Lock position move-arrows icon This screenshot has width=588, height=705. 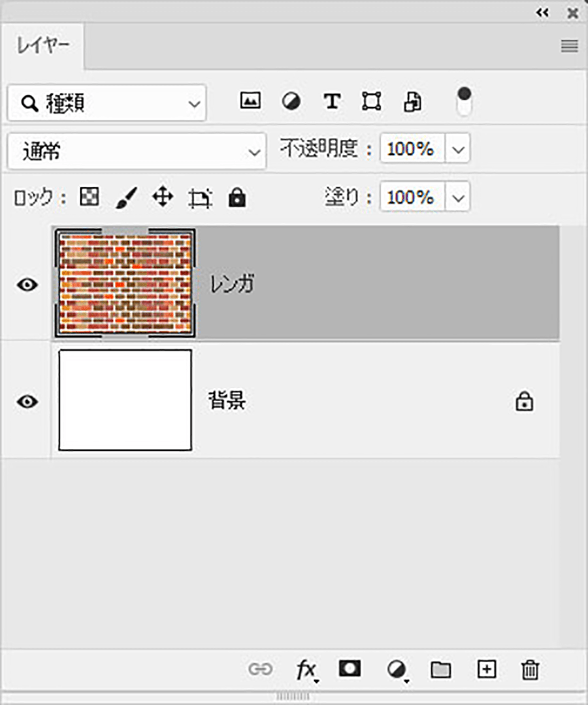pos(163,197)
